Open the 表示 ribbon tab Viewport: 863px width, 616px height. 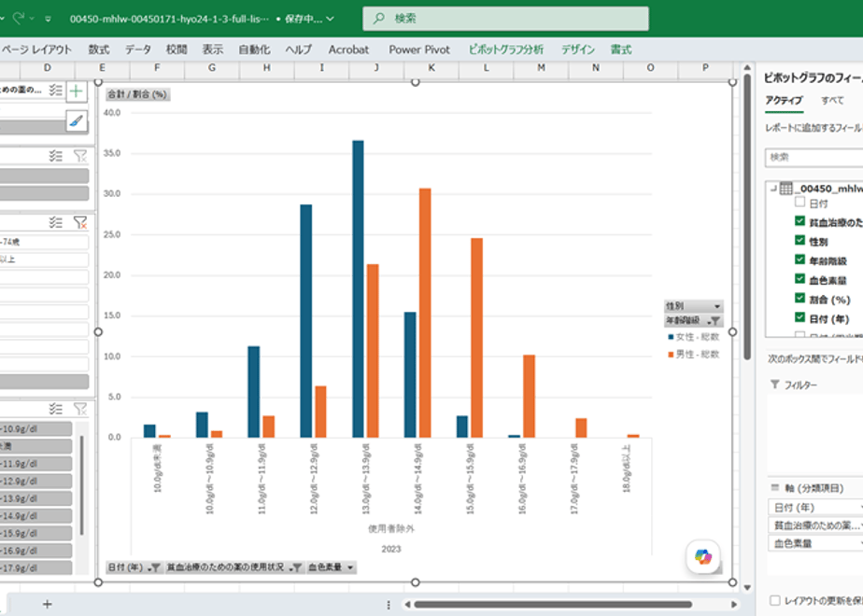tap(212, 49)
